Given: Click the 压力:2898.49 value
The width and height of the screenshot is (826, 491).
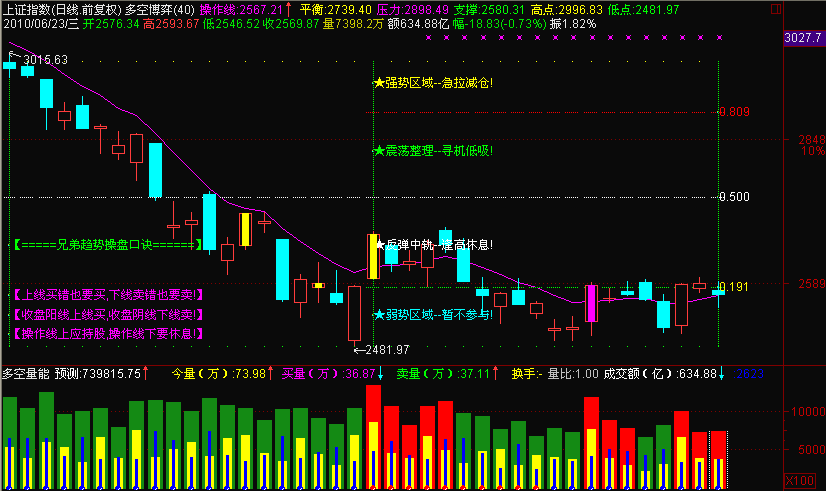Looking at the screenshot, I should pyautogui.click(x=412, y=9).
